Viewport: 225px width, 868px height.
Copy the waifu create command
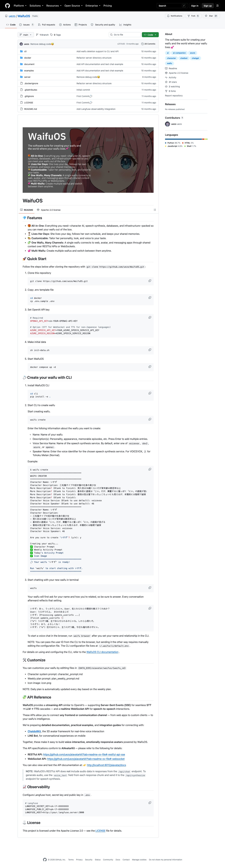click(x=150, y=420)
